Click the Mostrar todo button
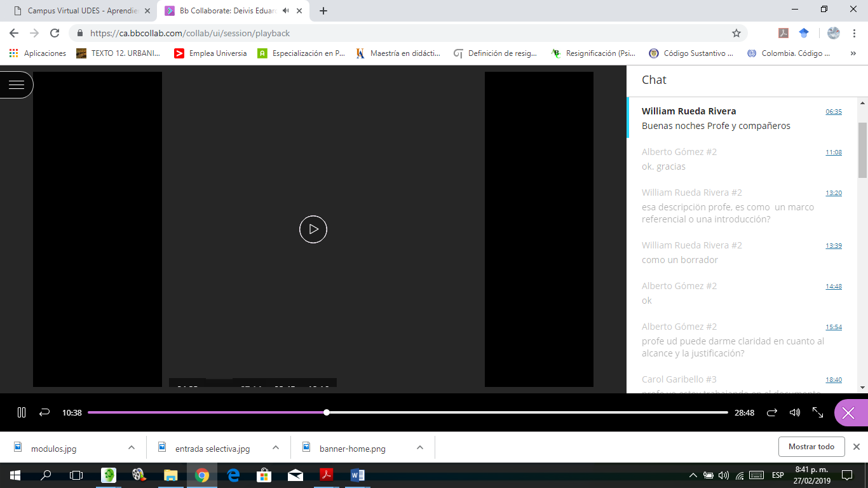The width and height of the screenshot is (868, 488). (x=811, y=447)
